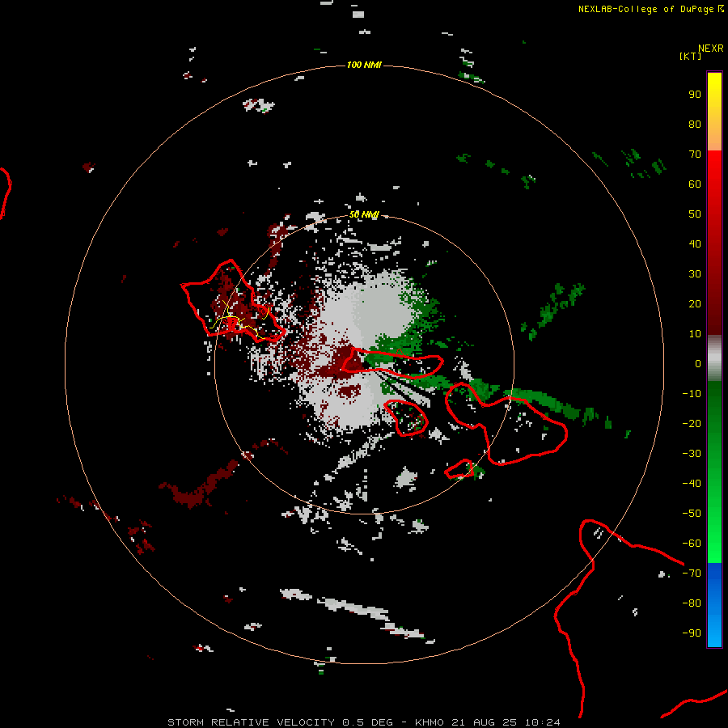Viewport: 728px width, 728px height.
Task: Click the -40 value on the velocity scale
Action: coord(692,484)
